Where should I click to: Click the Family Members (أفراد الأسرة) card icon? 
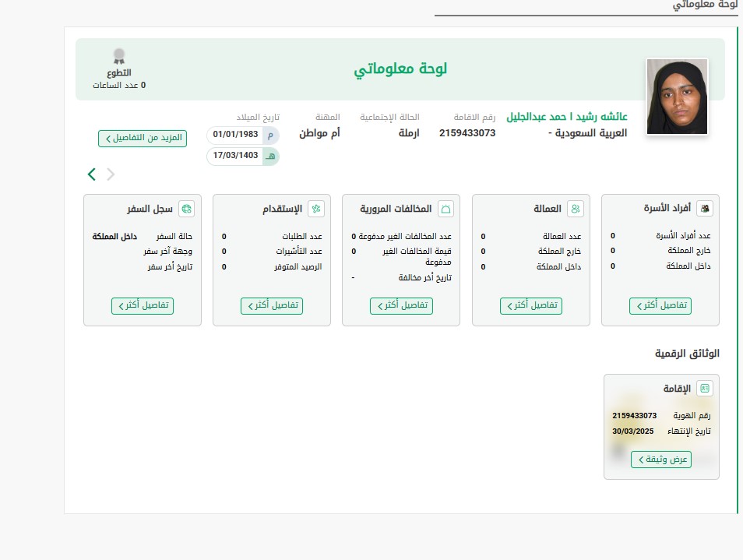[705, 209]
